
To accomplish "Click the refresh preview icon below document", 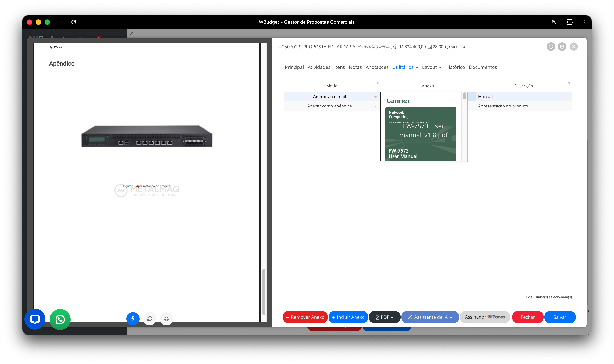I will click(x=150, y=319).
